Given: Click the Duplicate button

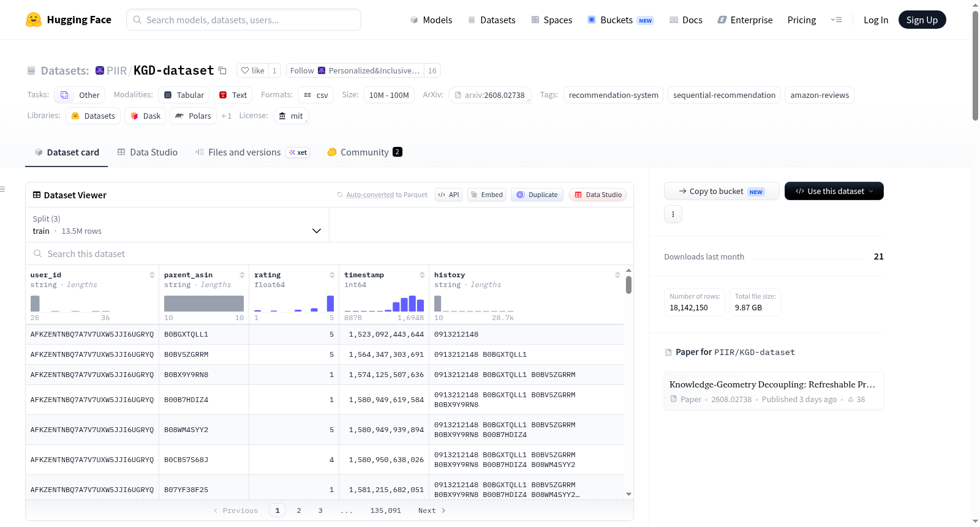Looking at the screenshot, I should (x=537, y=195).
